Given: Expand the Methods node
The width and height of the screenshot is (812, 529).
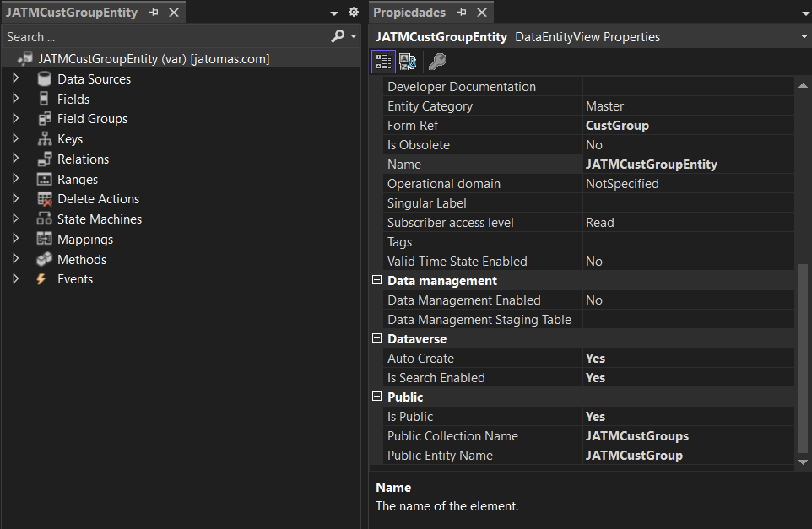Looking at the screenshot, I should (15, 258).
